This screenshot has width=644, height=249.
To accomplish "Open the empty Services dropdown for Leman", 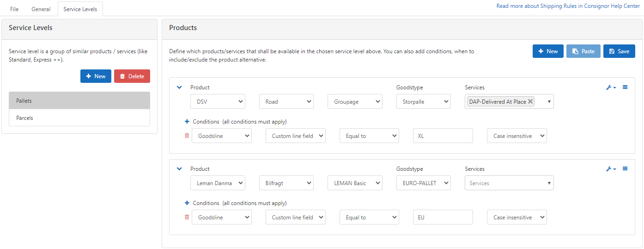I will [509, 183].
